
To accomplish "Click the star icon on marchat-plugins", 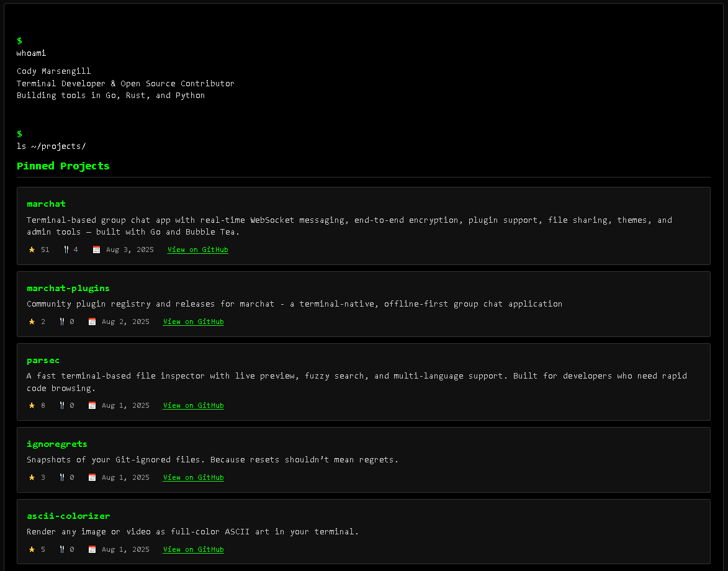I will point(32,321).
